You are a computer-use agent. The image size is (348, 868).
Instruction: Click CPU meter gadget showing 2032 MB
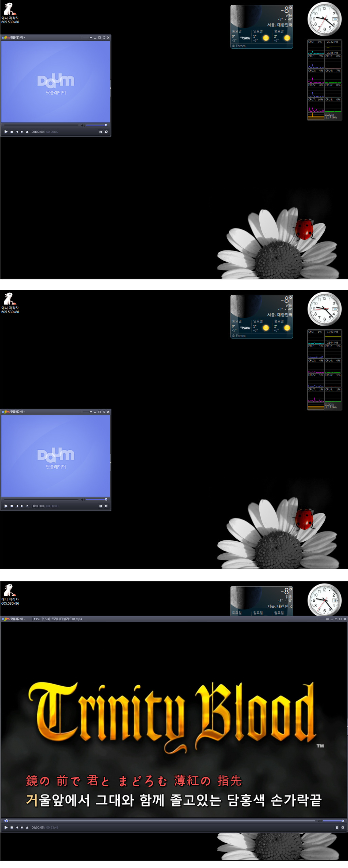coord(325,80)
